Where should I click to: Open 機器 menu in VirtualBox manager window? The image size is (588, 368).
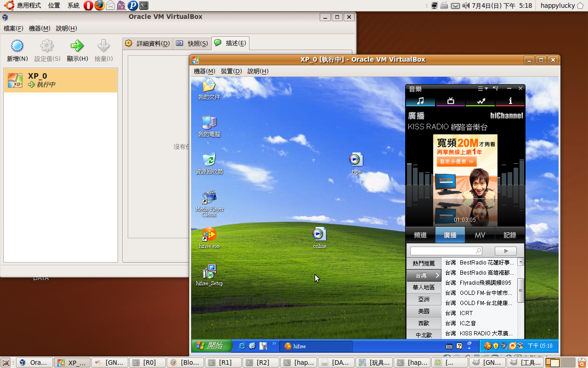click(x=40, y=29)
